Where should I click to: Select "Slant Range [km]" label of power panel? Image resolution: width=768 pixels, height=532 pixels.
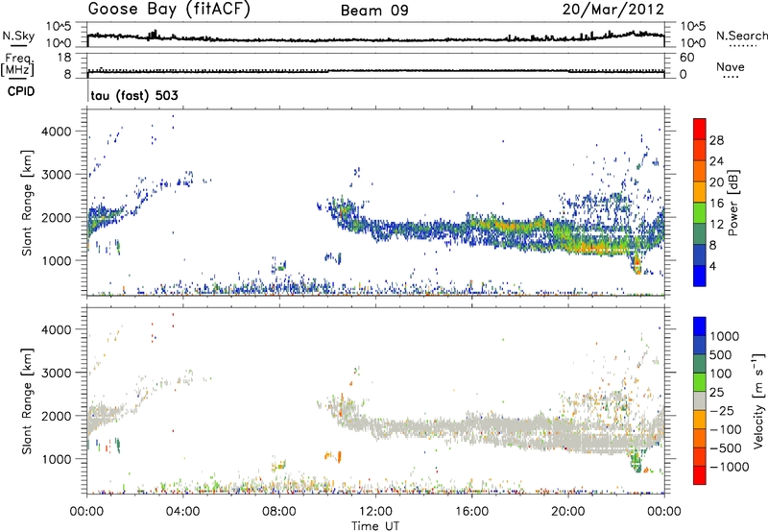27,203
